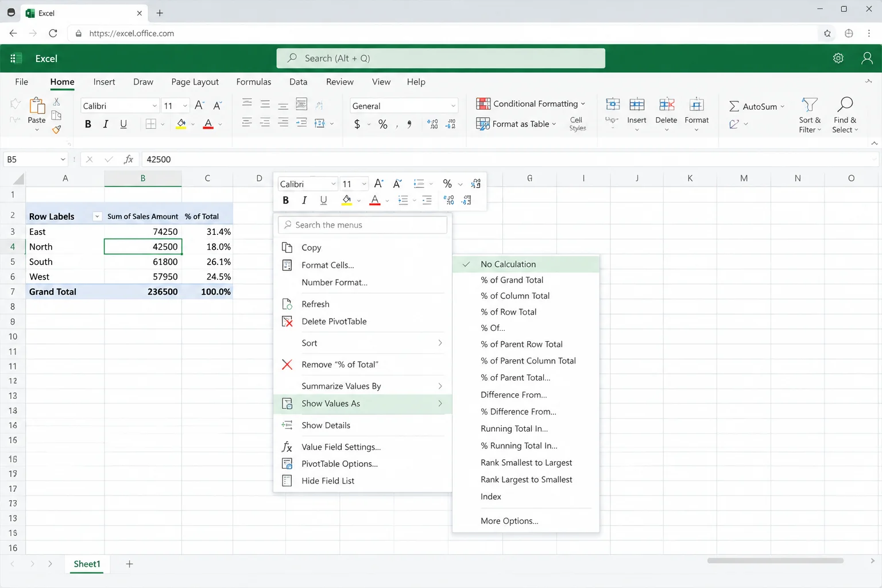Expand the AutoSum dropdown arrow

tap(782, 106)
